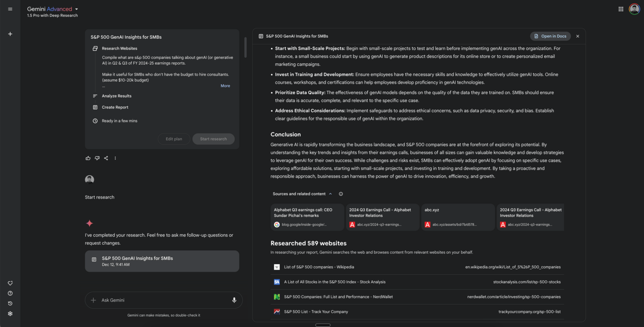Click Open in Docs button
This screenshot has width=644, height=327.
550,36
